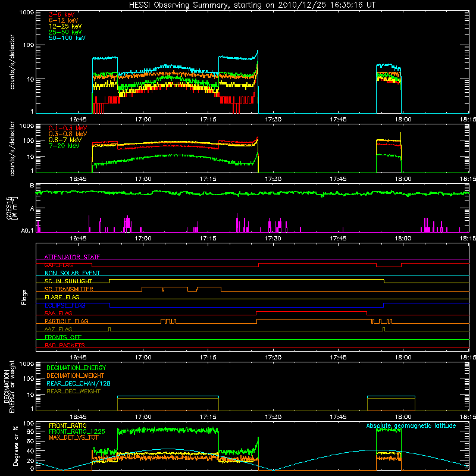Image resolution: width=476 pixels, height=476 pixels.
Task: Click the GOES15 axis label
Action: 12,208
